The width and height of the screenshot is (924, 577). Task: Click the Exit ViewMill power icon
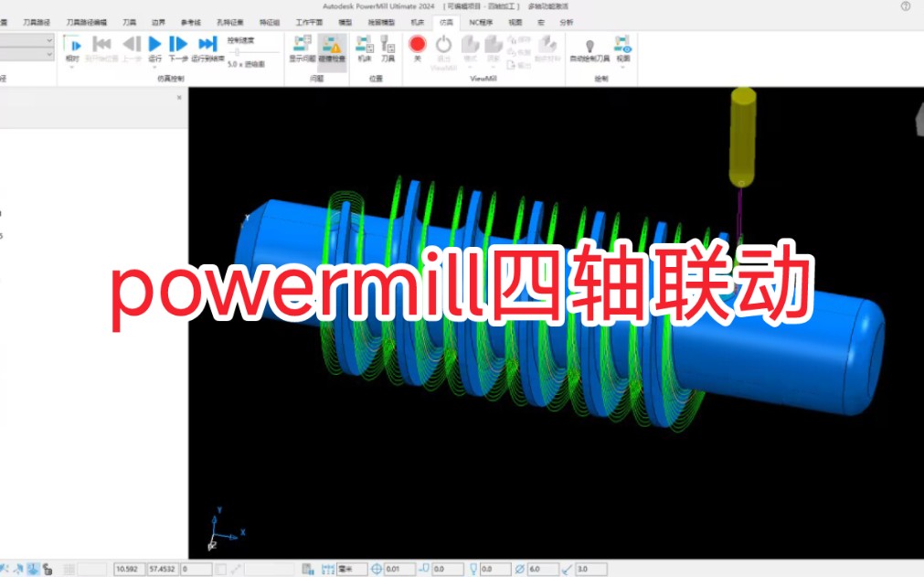(x=444, y=44)
